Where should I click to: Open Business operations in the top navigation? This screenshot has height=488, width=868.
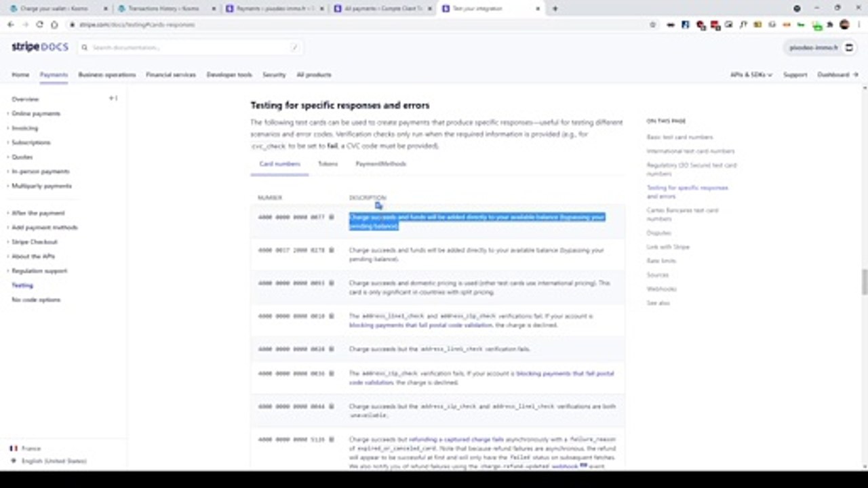pos(106,75)
